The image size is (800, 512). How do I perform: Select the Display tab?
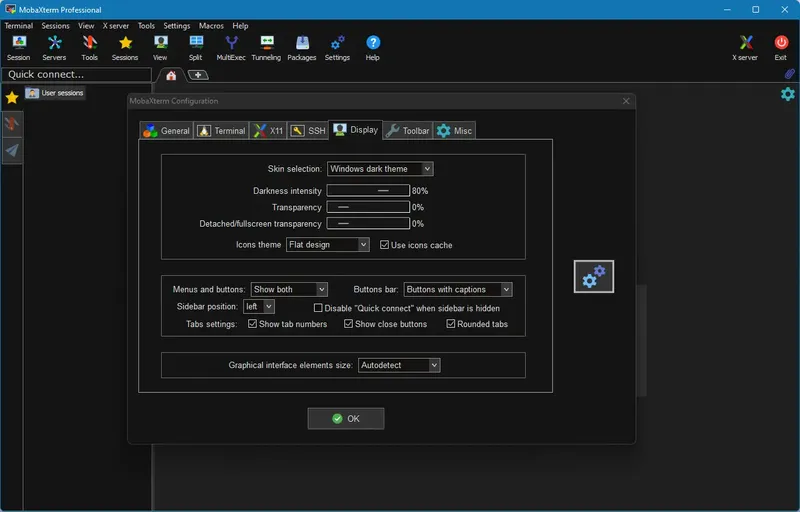click(x=356, y=130)
